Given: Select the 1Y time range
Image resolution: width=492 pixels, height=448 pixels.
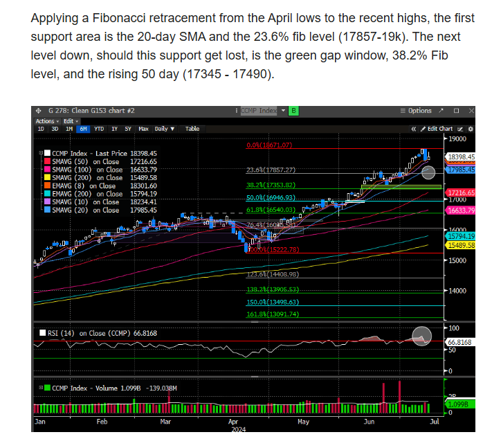Looking at the screenshot, I should [x=114, y=129].
